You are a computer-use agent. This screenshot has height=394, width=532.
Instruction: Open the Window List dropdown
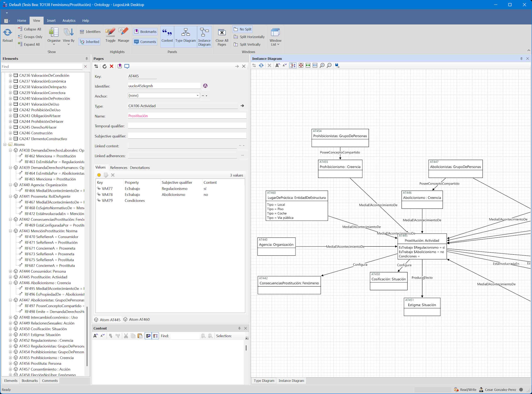pyautogui.click(x=275, y=37)
